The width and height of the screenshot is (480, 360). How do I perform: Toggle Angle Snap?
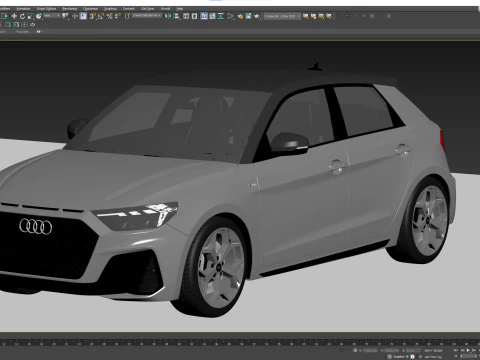[x=101, y=16]
